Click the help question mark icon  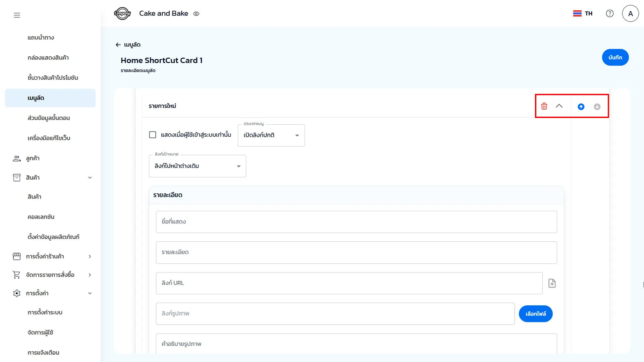609,13
